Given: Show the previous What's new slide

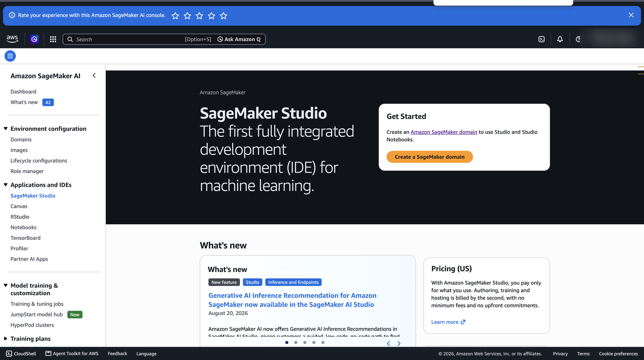Looking at the screenshot, I should [389, 344].
